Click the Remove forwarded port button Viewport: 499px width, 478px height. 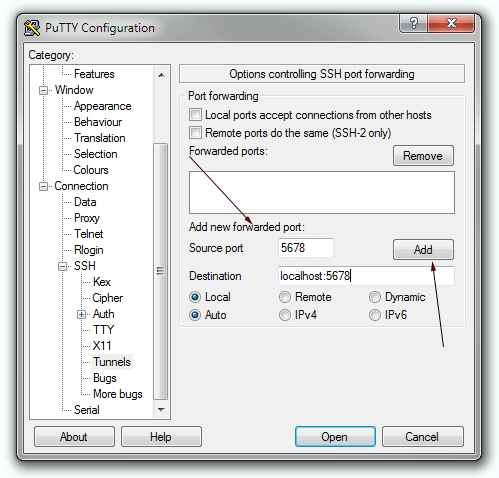point(423,155)
